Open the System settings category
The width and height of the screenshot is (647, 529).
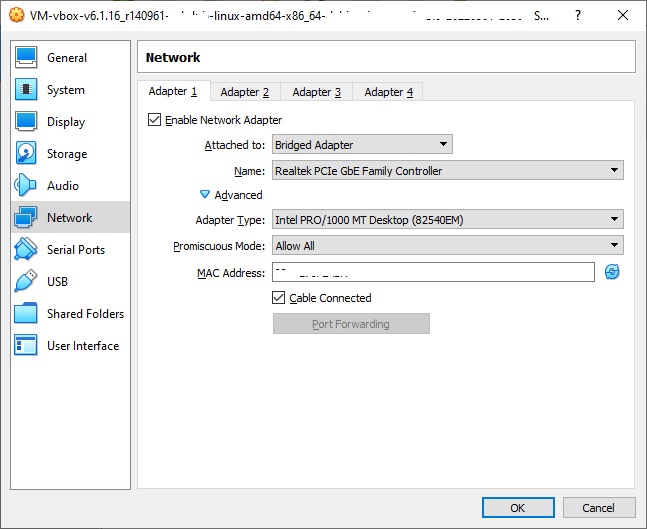(x=71, y=90)
